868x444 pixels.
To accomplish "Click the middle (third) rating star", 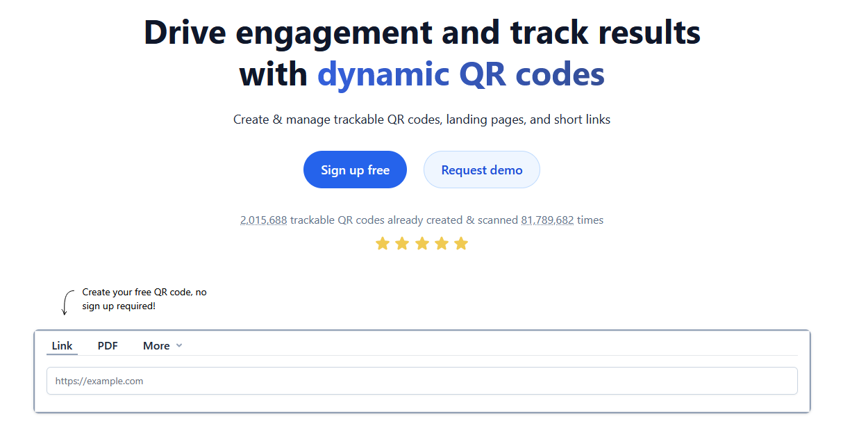I will pyautogui.click(x=422, y=243).
